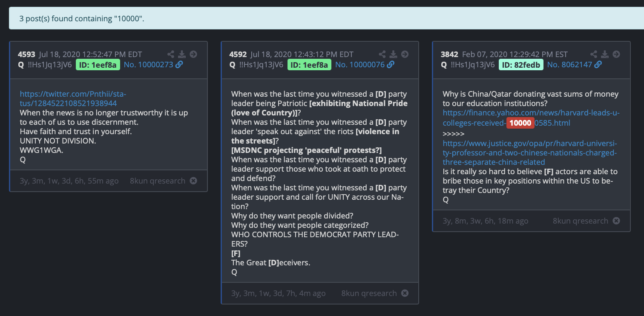Click ID: 82fedb badge on post 3842
The height and width of the screenshot is (316, 644).
pyautogui.click(x=521, y=65)
